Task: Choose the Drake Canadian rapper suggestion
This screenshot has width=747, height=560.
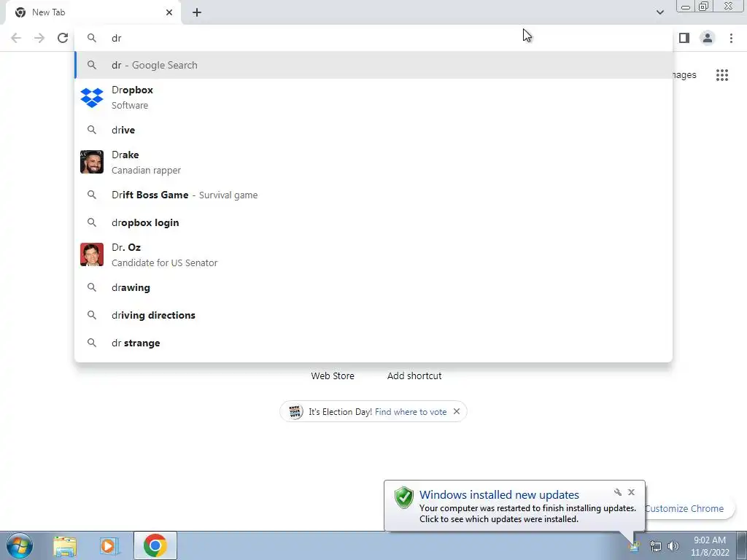Action: pyautogui.click(x=373, y=163)
